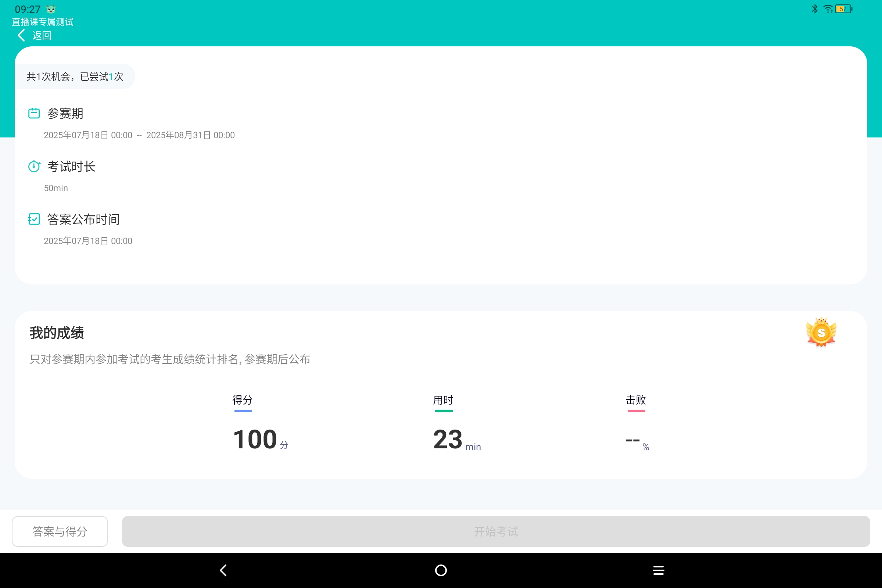Tap the battery indicator icon

click(844, 8)
